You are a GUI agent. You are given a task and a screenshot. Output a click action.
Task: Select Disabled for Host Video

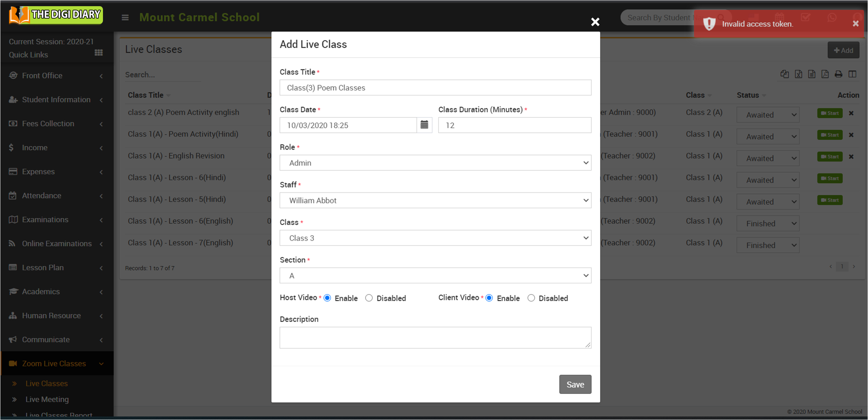369,298
